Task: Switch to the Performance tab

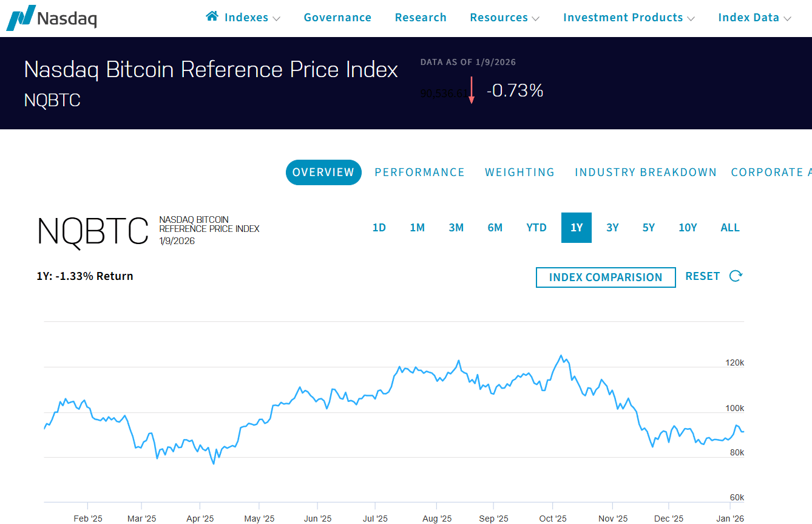Action: 419,172
